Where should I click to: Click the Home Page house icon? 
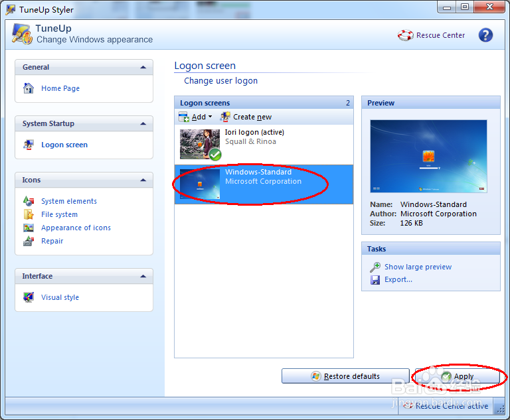[x=29, y=88]
